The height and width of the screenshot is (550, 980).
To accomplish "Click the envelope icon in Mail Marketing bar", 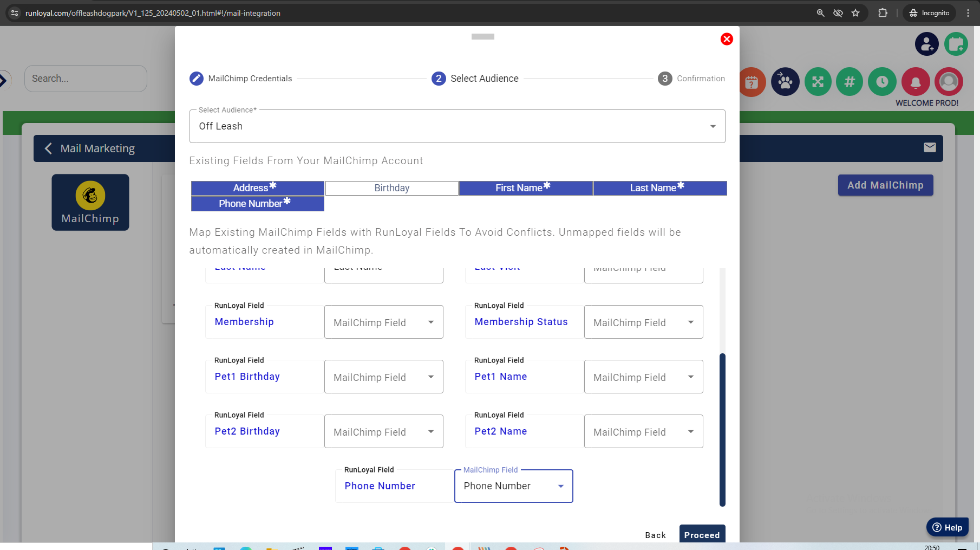I will 930,147.
